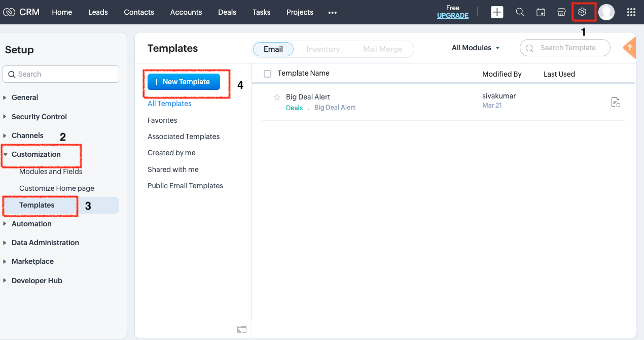Open the marketplace store icon
Image resolution: width=644 pixels, height=340 pixels.
click(561, 12)
